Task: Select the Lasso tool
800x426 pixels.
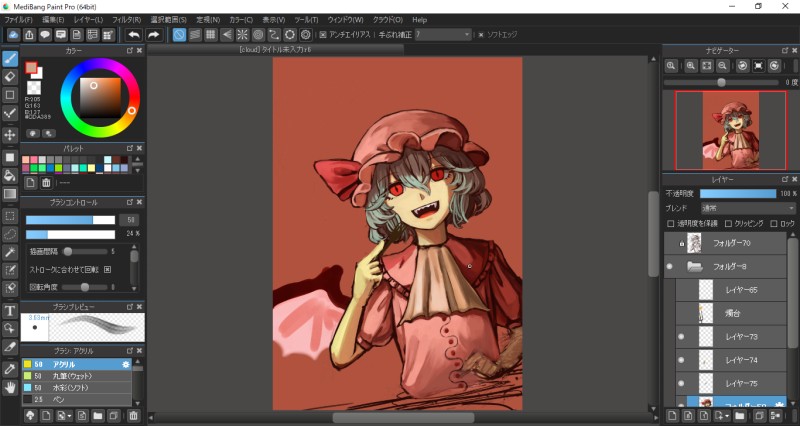Action: 10,234
